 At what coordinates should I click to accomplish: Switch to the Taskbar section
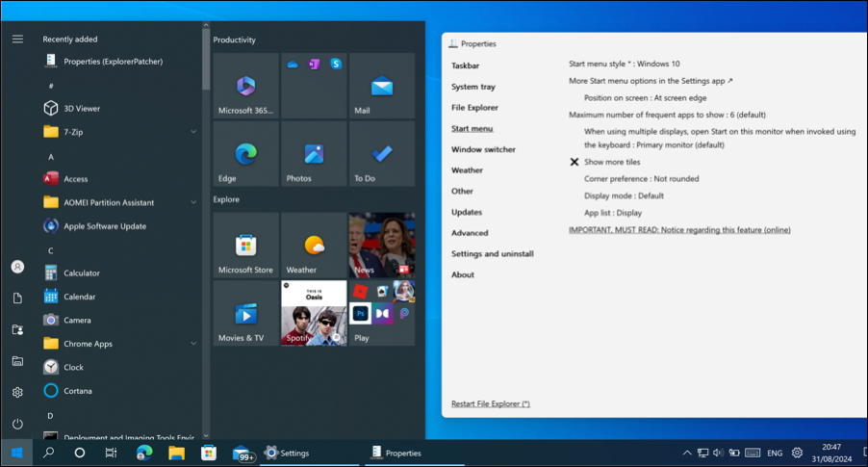[x=465, y=65]
